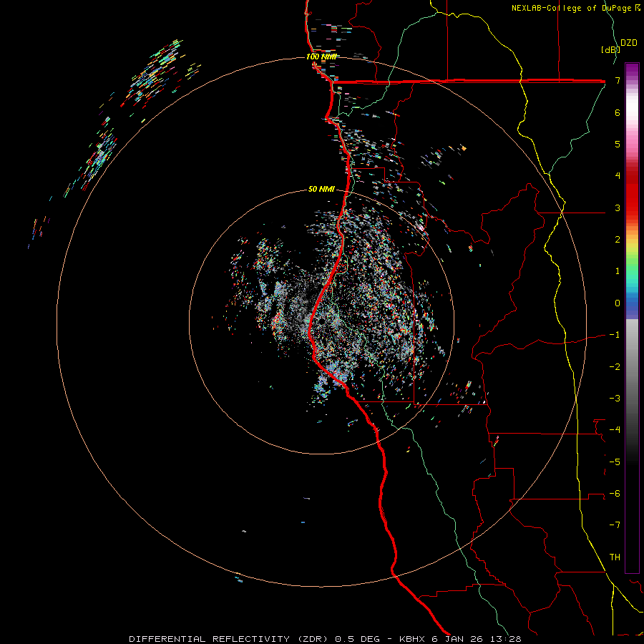Click the scale value -4
The image size is (644, 644).
615,430
